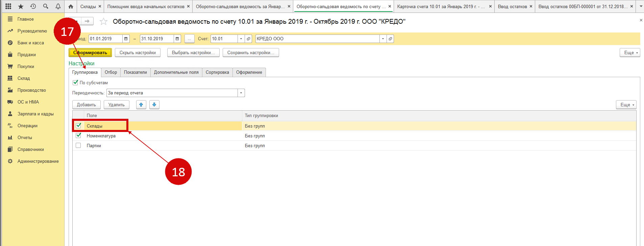Uncheck the Склады grouping checkbox
This screenshot has width=644, height=246.
(78, 126)
